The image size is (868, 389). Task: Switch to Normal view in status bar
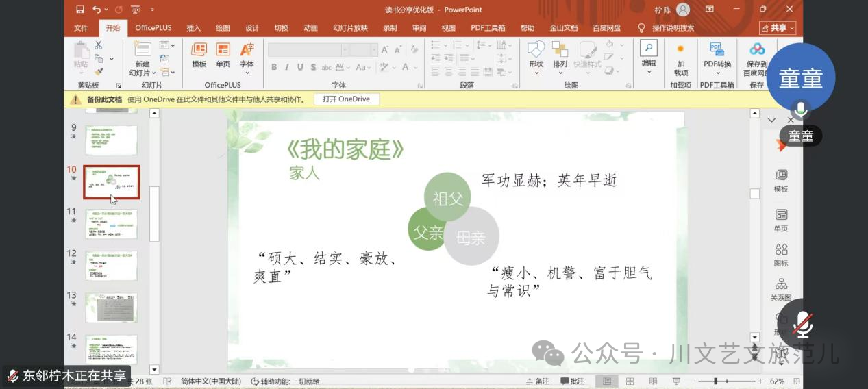point(607,381)
